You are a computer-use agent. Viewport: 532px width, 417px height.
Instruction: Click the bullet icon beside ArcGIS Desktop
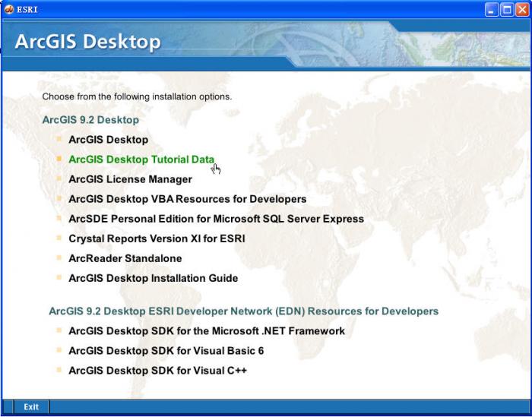coord(59,139)
